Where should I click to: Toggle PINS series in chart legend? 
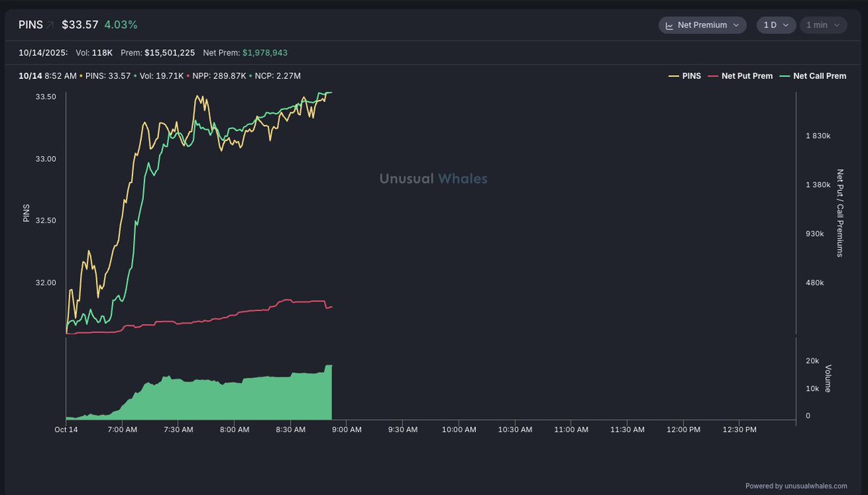(x=692, y=76)
